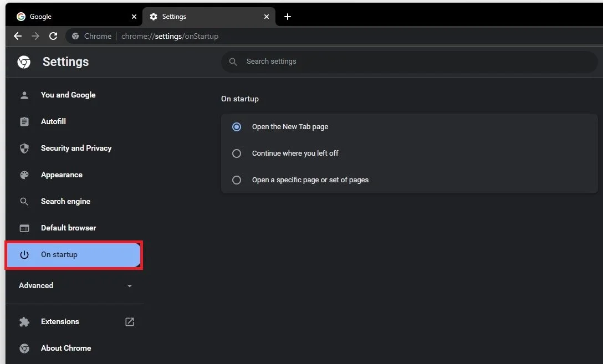Click the magnifier icon in Search settings
Image resolution: width=603 pixels, height=364 pixels.
tap(233, 61)
